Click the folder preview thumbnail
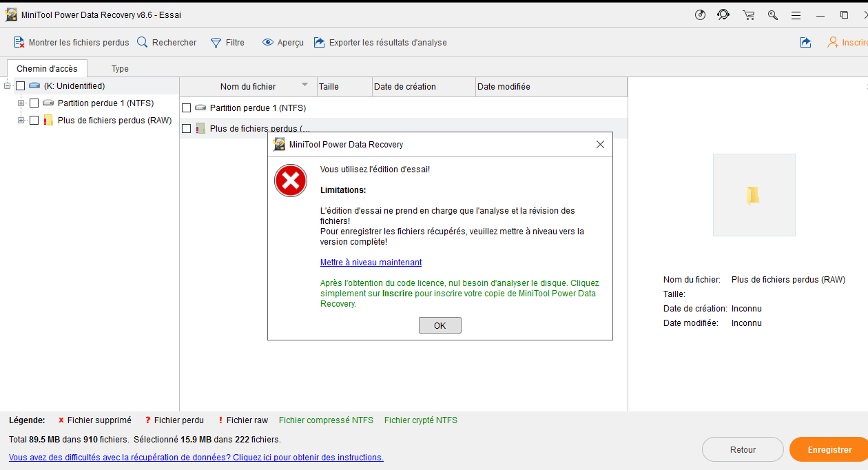The height and width of the screenshot is (470, 868). tap(754, 195)
